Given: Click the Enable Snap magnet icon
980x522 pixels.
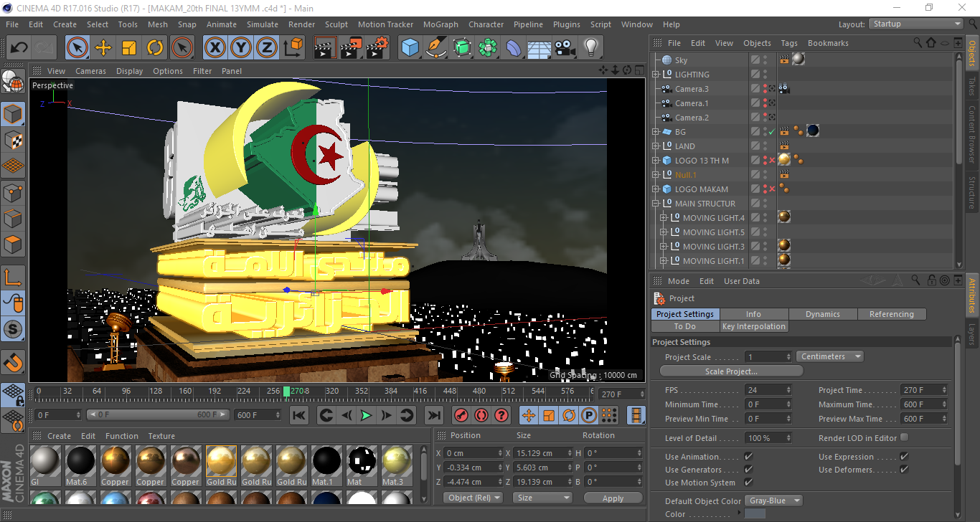Looking at the screenshot, I should click(13, 362).
